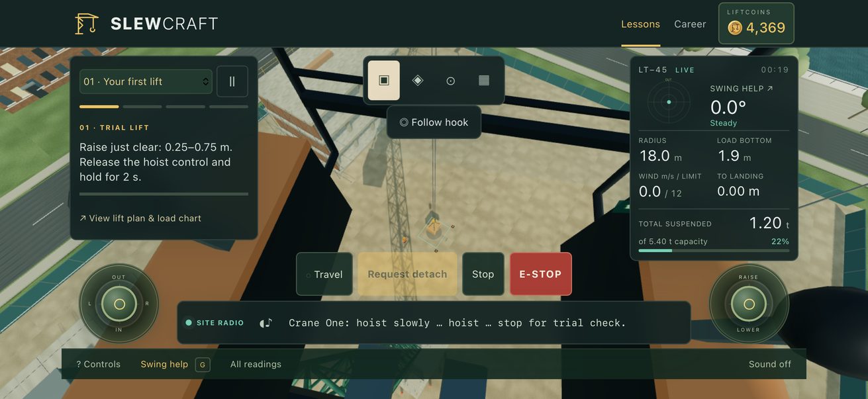The height and width of the screenshot is (399, 868).
Task: Expand All readings
Action: tap(256, 364)
